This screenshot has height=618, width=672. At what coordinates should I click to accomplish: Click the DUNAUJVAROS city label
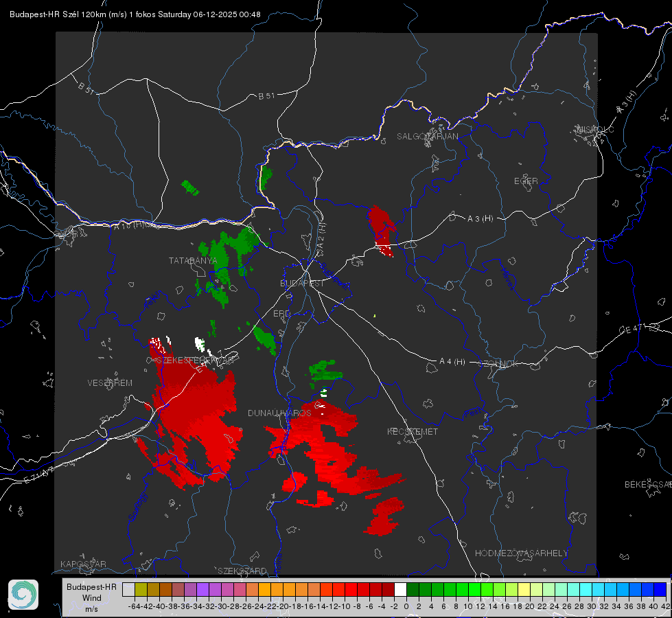(x=279, y=413)
